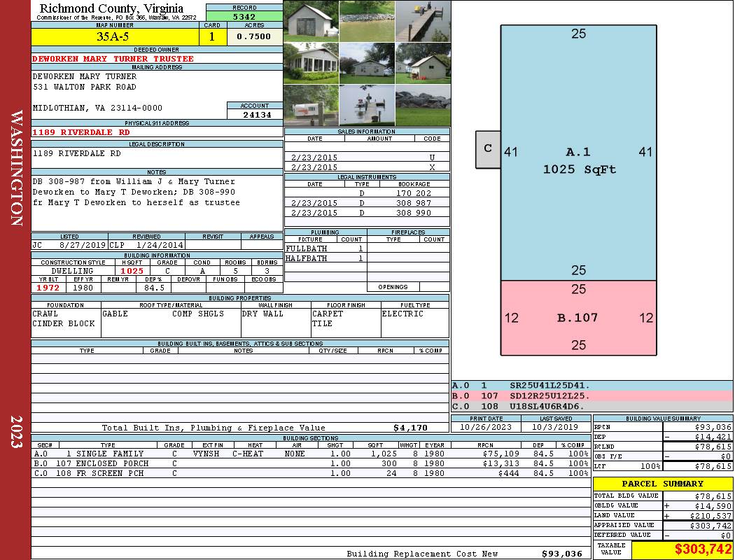
Task: Click print date 10/26/2023
Action: (486, 427)
